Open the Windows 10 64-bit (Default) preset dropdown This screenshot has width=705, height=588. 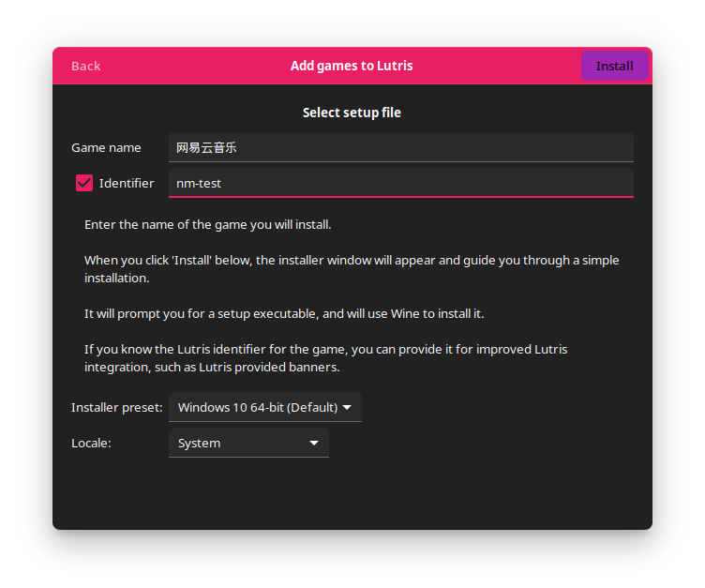click(x=264, y=407)
